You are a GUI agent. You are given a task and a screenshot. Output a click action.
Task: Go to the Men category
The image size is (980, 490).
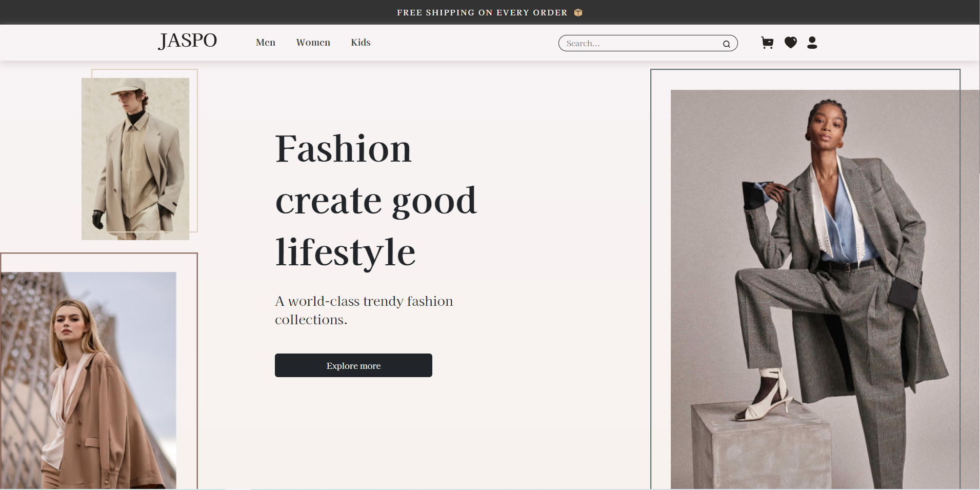[266, 43]
